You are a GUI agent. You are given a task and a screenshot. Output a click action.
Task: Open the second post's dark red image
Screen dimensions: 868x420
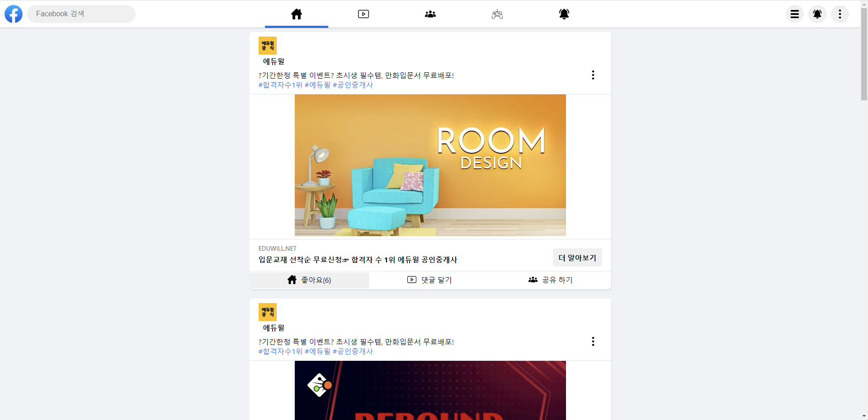pyautogui.click(x=430, y=390)
